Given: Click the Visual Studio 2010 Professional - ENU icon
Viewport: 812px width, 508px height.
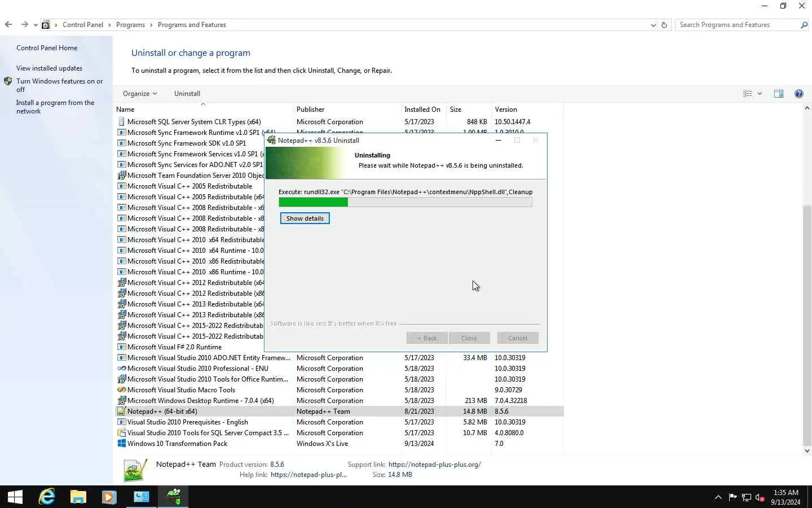Looking at the screenshot, I should pos(121,369).
